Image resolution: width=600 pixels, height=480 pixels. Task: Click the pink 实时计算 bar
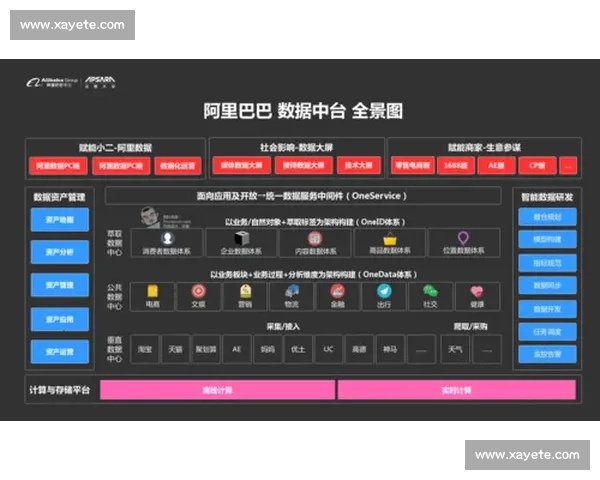(457, 390)
